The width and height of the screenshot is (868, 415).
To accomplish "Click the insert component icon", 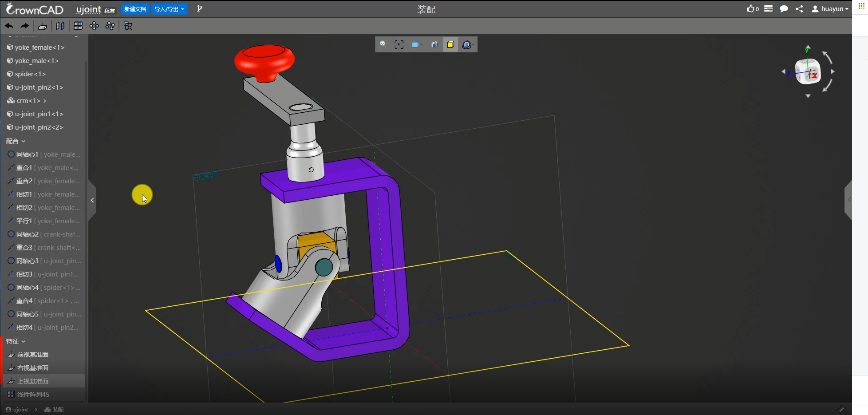I will (43, 26).
